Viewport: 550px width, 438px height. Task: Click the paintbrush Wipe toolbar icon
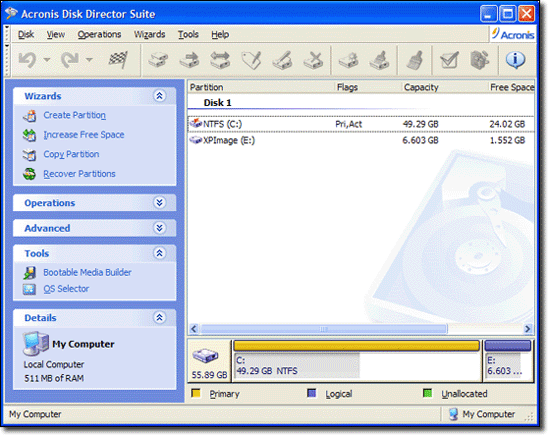click(x=414, y=60)
